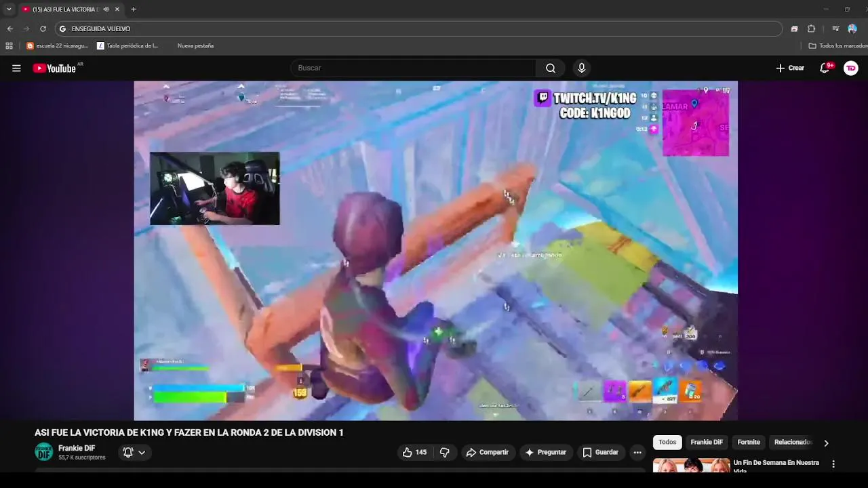Go back with the browser back arrow
Viewport: 868px width, 488px height.
(x=10, y=28)
